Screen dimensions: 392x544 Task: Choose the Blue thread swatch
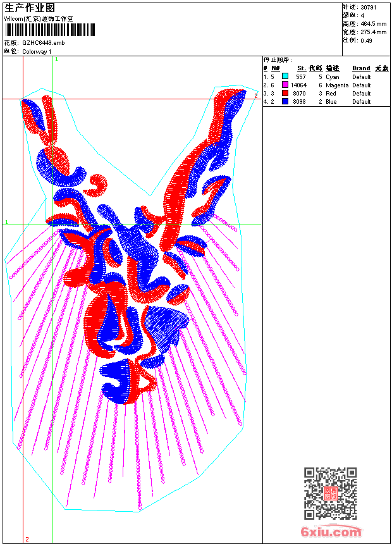285,101
